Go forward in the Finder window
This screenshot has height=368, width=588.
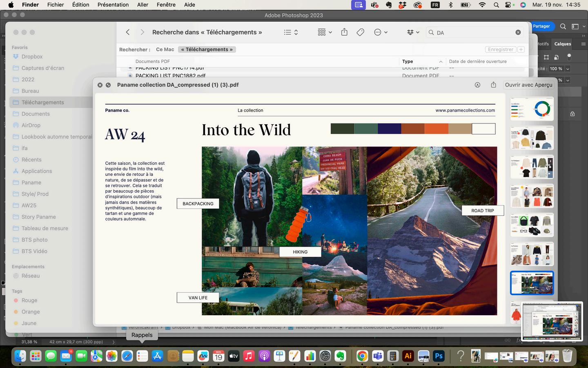[142, 32]
